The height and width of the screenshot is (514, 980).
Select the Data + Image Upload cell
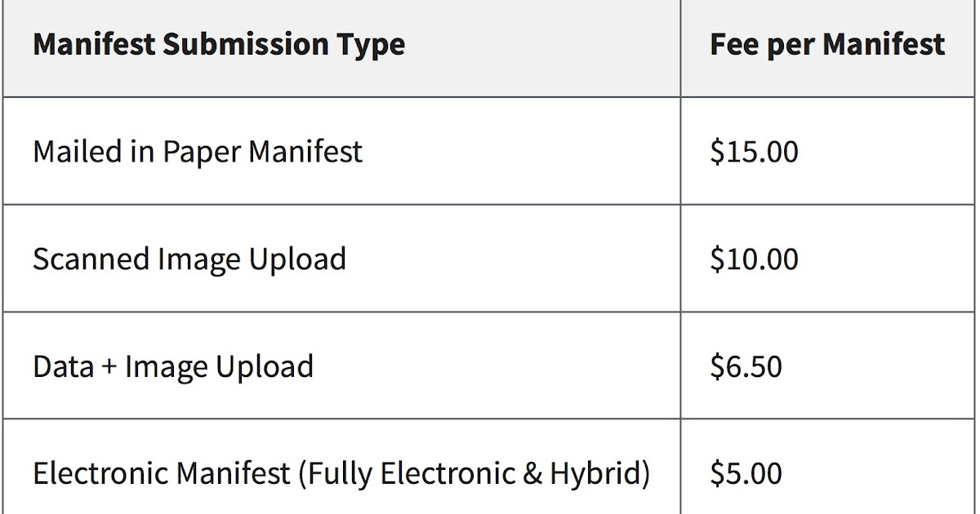tap(173, 366)
